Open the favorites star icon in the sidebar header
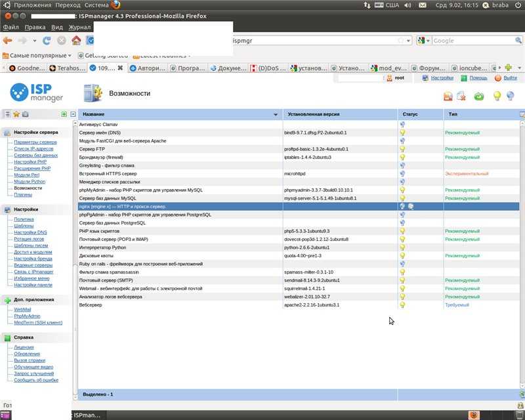Image resolution: width=525 pixels, height=420 pixels. click(x=16, y=114)
